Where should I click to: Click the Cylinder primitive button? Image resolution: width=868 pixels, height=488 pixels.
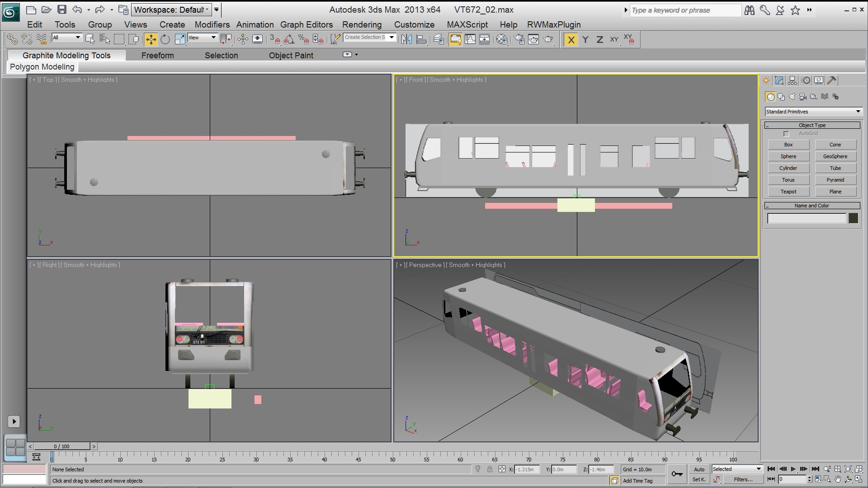pyautogui.click(x=788, y=168)
